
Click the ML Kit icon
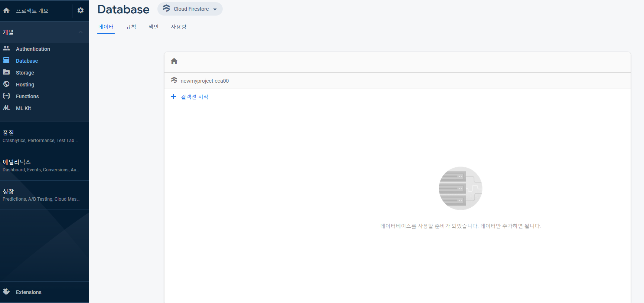[x=6, y=108]
